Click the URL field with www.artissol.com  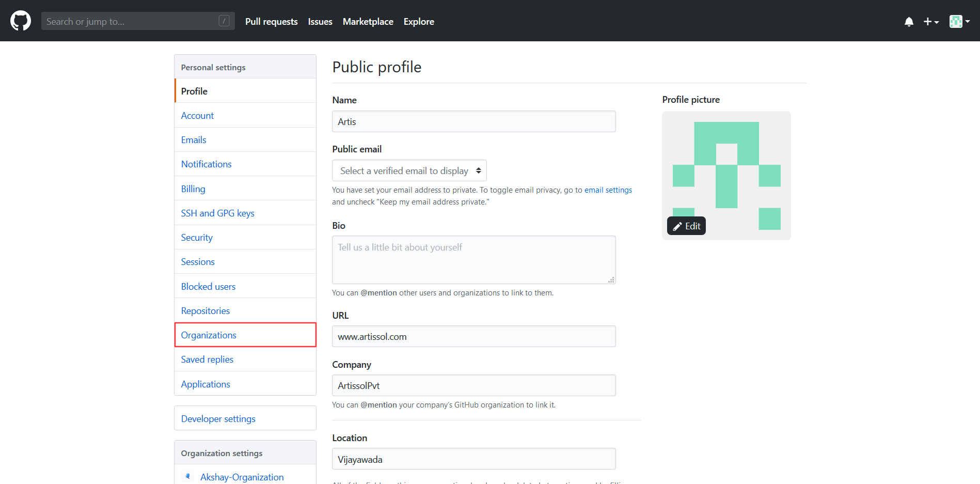(x=474, y=336)
